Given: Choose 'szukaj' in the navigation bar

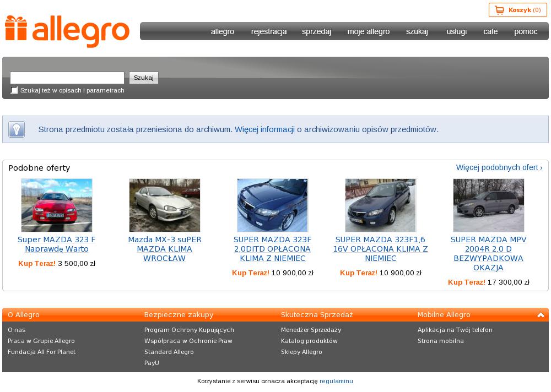Looking at the screenshot, I should 417,31.
